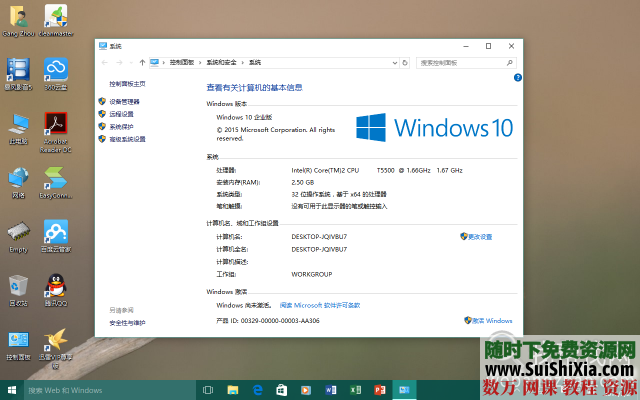Open the Microsoft software license terms link
This screenshot has height=400, width=640.
pos(320,305)
